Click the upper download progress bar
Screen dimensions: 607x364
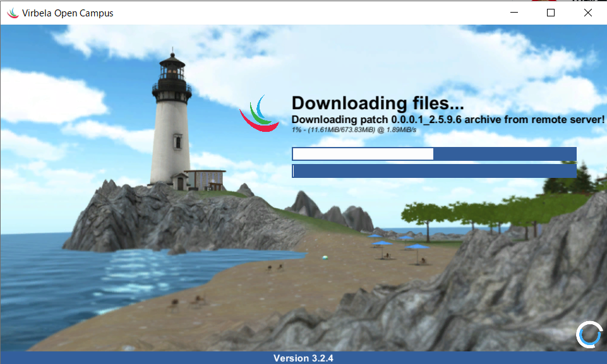434,154
